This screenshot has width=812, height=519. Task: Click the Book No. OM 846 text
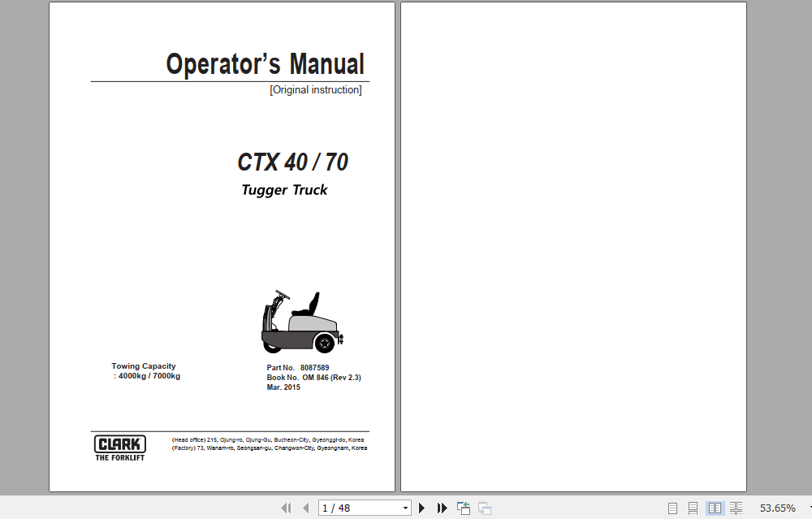click(313, 378)
